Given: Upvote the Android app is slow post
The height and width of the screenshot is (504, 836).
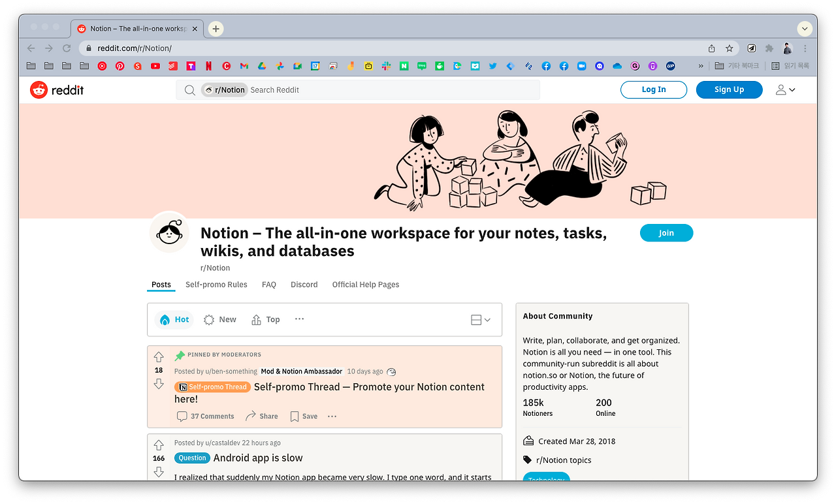Looking at the screenshot, I should [x=159, y=445].
